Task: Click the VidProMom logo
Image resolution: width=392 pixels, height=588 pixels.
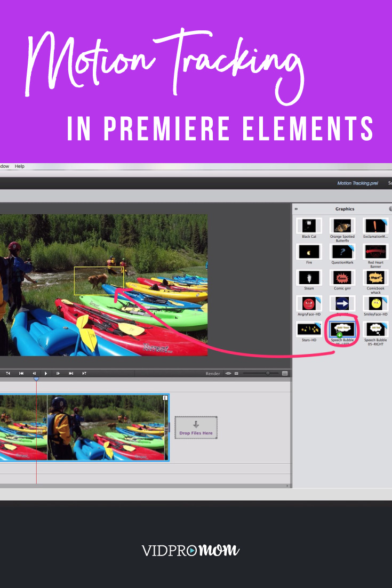Action: (x=190, y=550)
